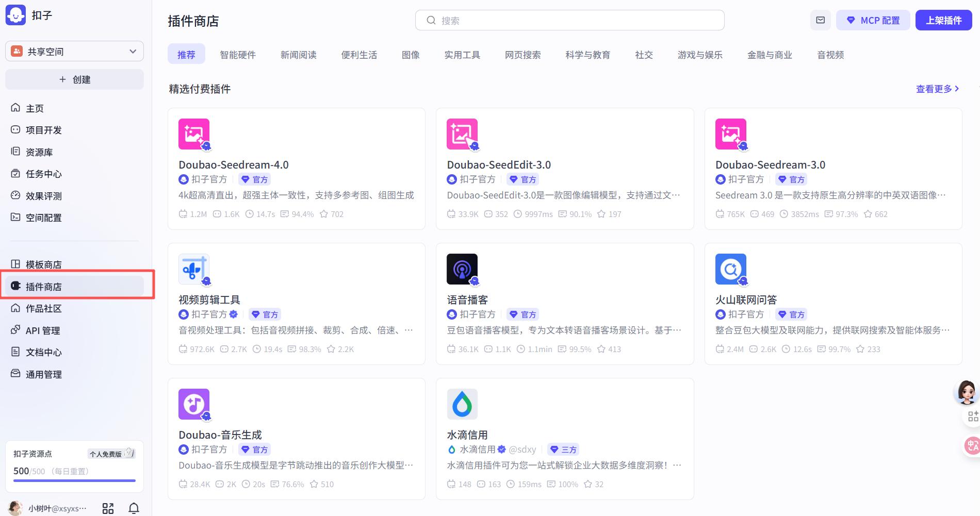Select the 实用工具 tab
This screenshot has width=980, height=516.
[x=462, y=55]
